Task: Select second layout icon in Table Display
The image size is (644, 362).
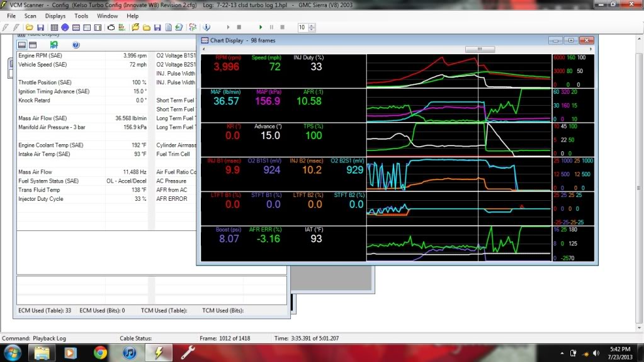Action: (x=33, y=45)
